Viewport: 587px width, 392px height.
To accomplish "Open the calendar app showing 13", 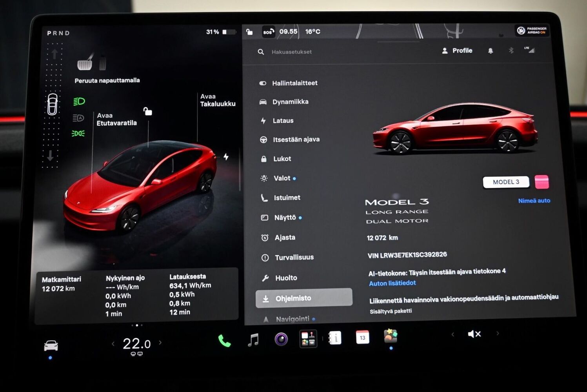I will click(362, 337).
